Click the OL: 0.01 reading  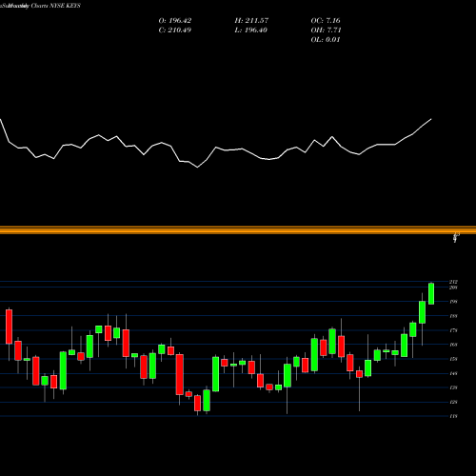326,40
